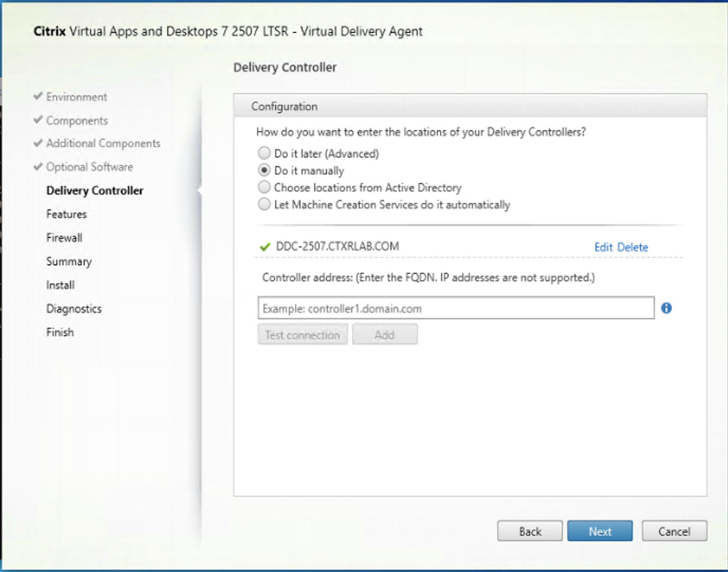
Task: Click Next to proceed
Action: 599,531
